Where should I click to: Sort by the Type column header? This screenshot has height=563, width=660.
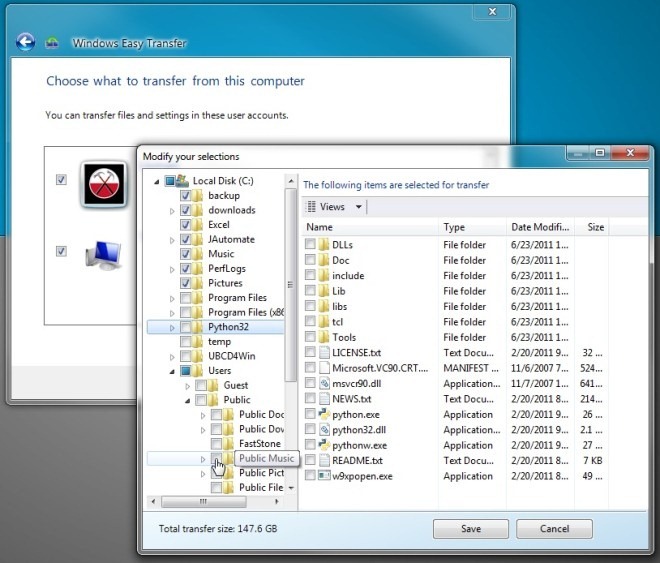pos(472,227)
